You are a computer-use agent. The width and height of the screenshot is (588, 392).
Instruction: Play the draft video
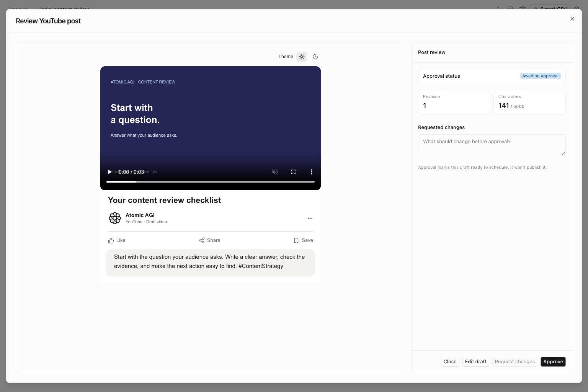(x=110, y=172)
